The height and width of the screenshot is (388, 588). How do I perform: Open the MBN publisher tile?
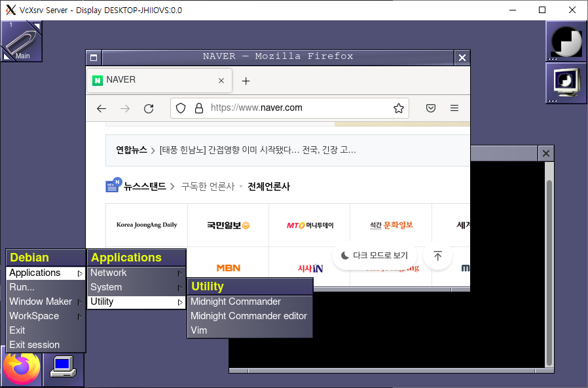tap(228, 268)
